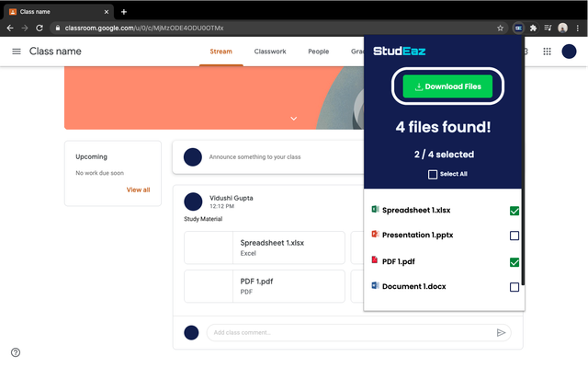Click the browser back arrow
The image size is (588, 368).
(10, 29)
